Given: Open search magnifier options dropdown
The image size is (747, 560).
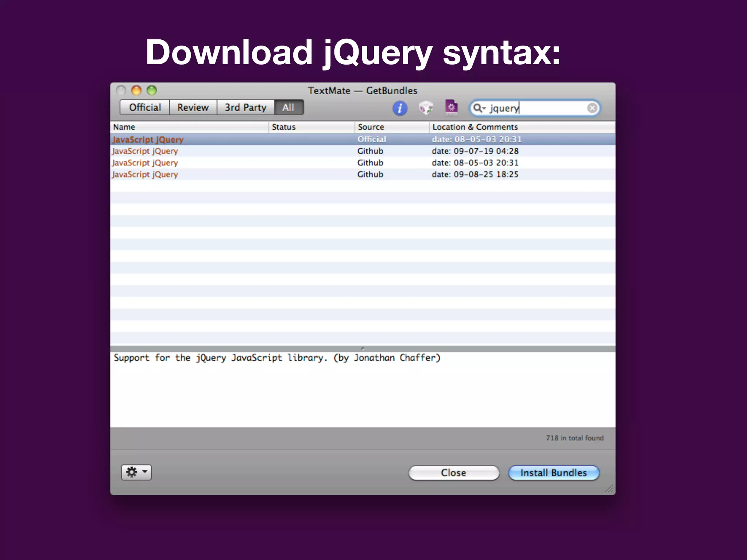Looking at the screenshot, I should click(479, 108).
